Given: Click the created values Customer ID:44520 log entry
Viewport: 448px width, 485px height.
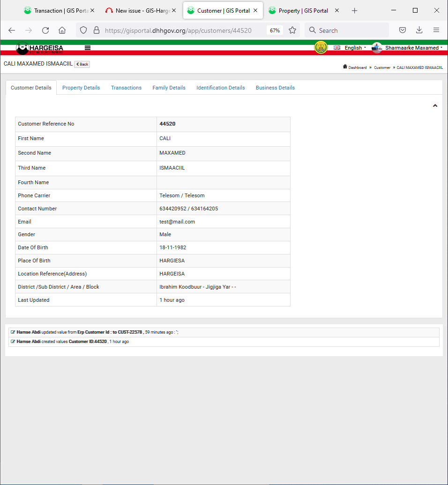Looking at the screenshot, I should pos(224,342).
